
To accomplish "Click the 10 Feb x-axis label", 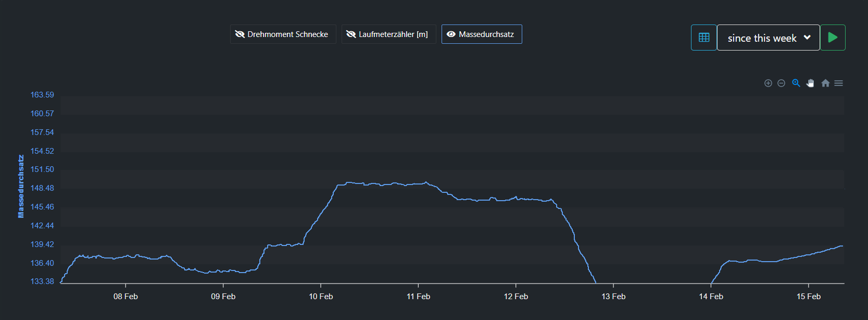I will (321, 297).
